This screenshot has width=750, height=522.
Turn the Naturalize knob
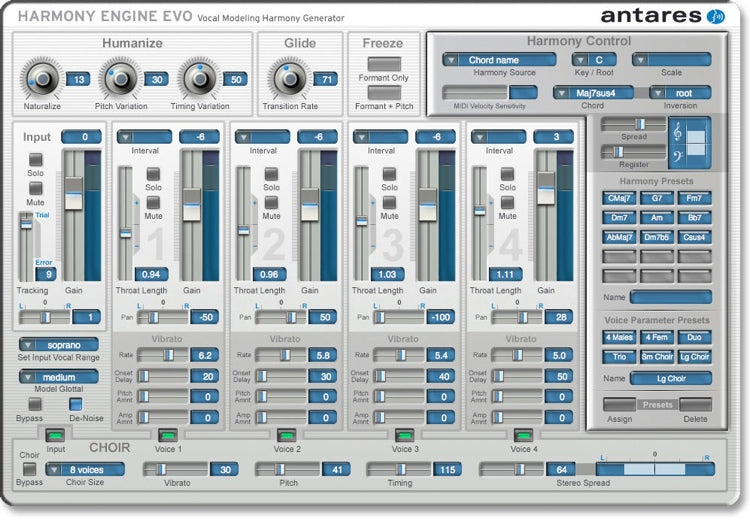point(42,78)
